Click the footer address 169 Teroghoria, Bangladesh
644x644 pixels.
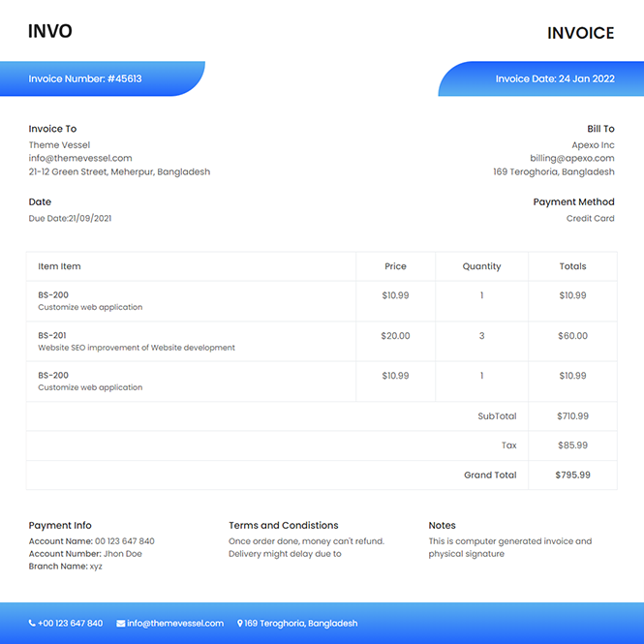[301, 624]
